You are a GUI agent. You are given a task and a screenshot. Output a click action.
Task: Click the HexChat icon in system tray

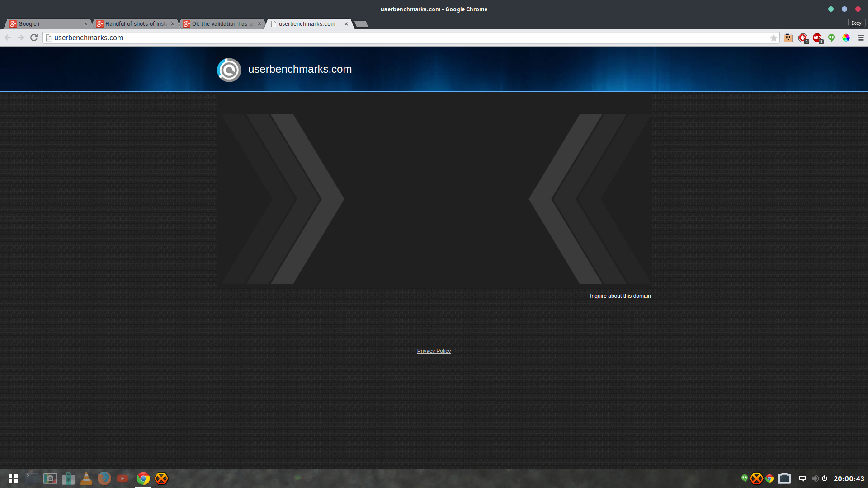coord(757,479)
